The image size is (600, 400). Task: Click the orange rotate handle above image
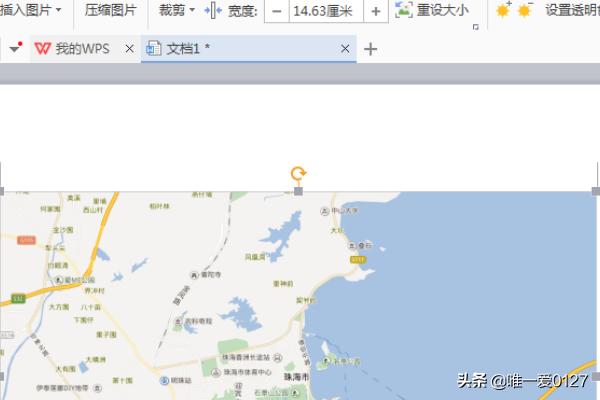[298, 174]
